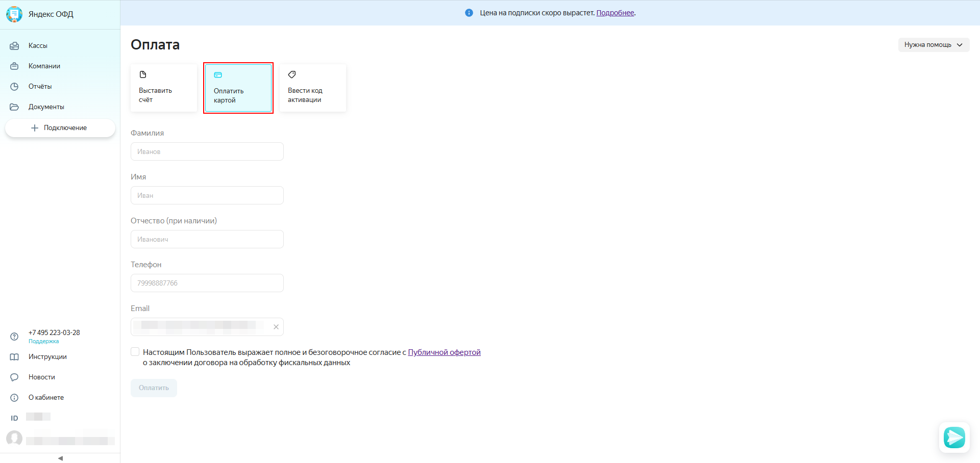Accept the Публичная оферта agreement checkbox

point(135,352)
